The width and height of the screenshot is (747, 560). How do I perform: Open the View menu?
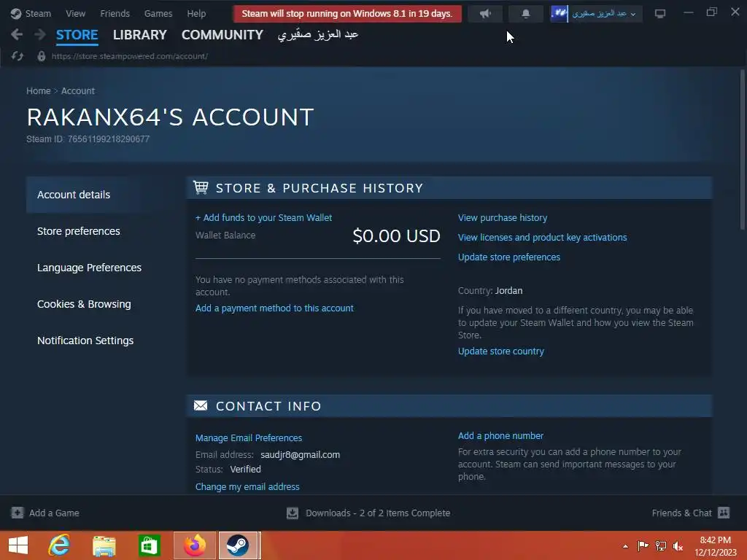point(75,13)
